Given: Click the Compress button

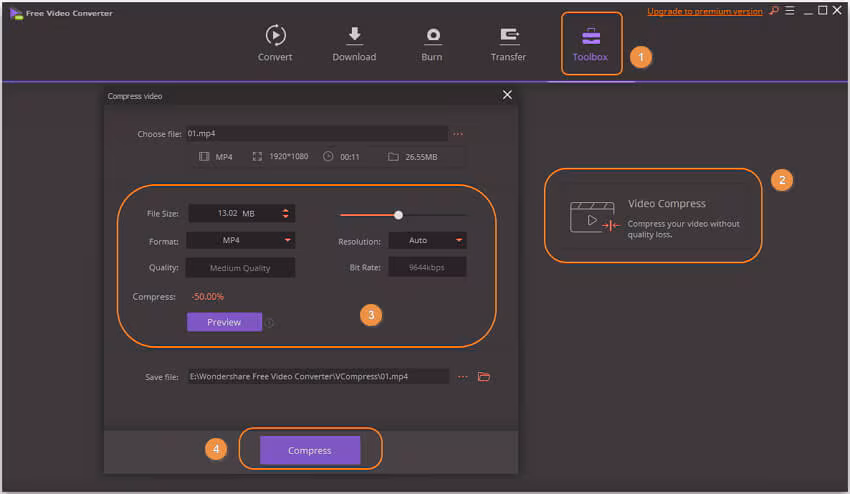Looking at the screenshot, I should click(x=310, y=450).
